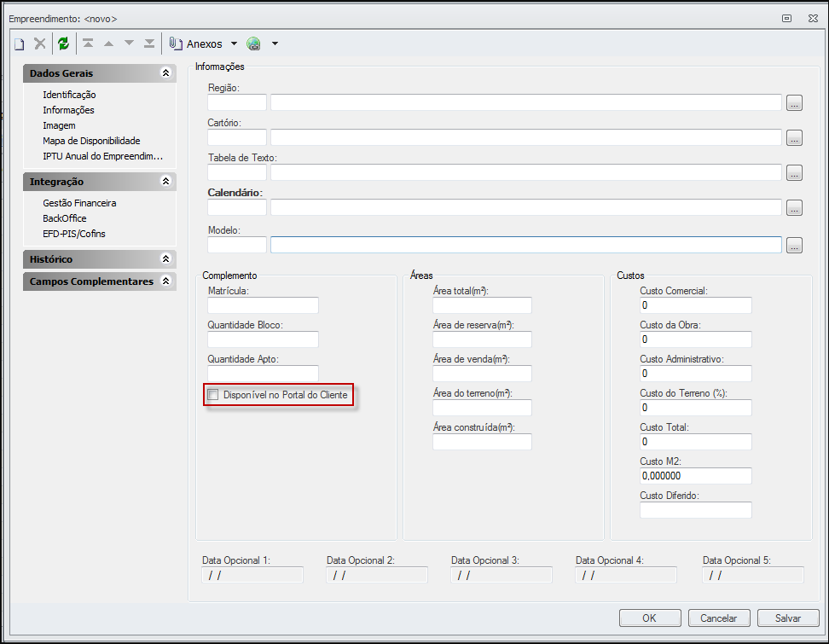829x644 pixels.
Task: Open Anexos paperclip attachments
Action: [195, 44]
